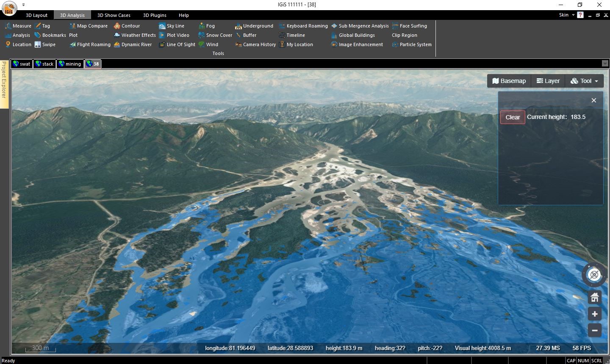
Task: Open the 3D Show Cases tab
Action: [114, 15]
